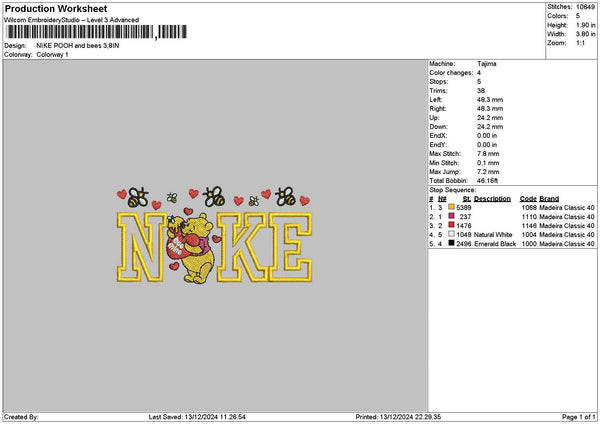600x424 pixels.
Task: Click the Code column header
Action: [528, 199]
